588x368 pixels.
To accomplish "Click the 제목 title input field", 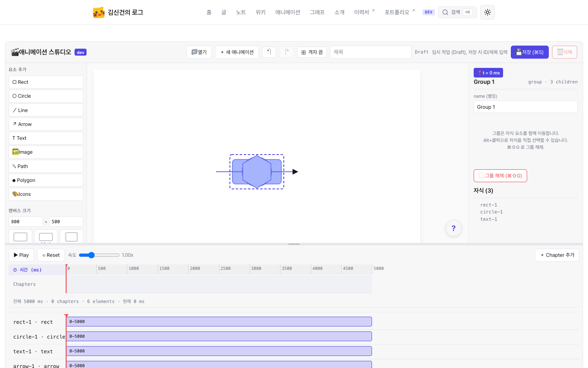I will pos(370,52).
